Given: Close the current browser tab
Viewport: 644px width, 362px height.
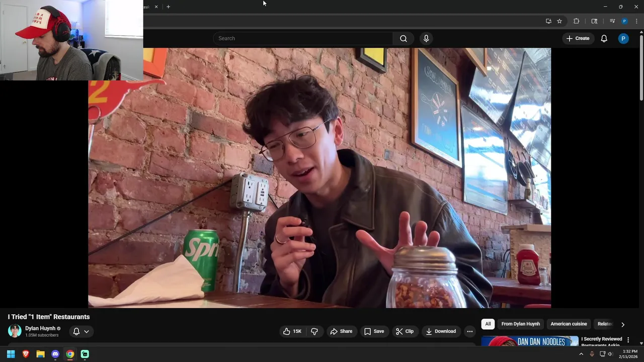Looking at the screenshot, I should (x=156, y=7).
